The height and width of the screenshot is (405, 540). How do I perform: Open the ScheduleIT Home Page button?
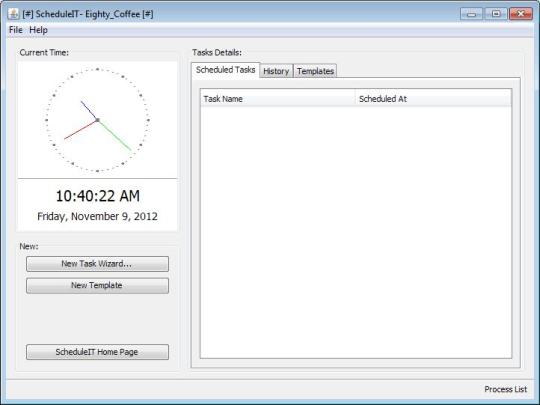(x=97, y=352)
